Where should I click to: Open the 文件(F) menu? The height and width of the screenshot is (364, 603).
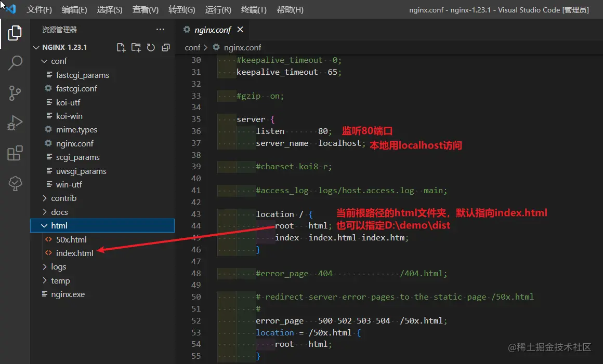click(x=39, y=9)
